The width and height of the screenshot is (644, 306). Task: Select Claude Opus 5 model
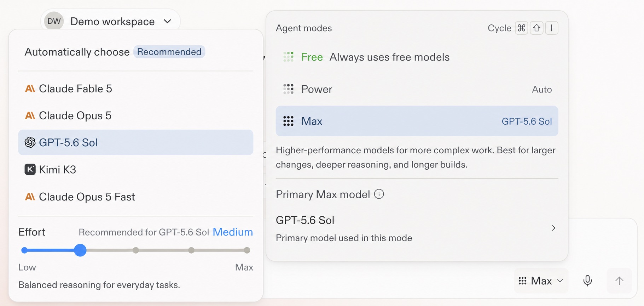click(136, 115)
